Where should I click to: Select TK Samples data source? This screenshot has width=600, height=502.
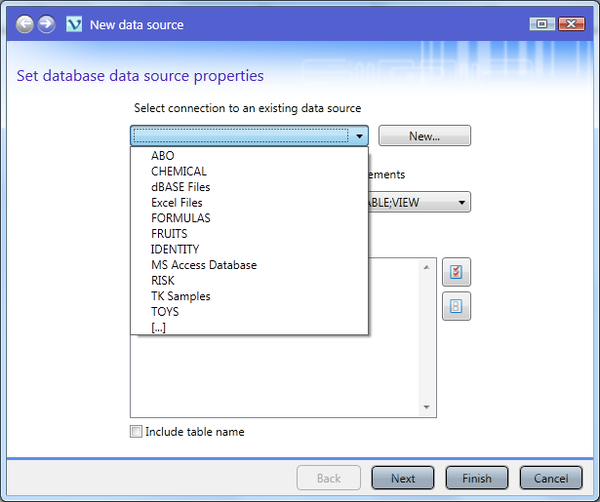pos(180,296)
